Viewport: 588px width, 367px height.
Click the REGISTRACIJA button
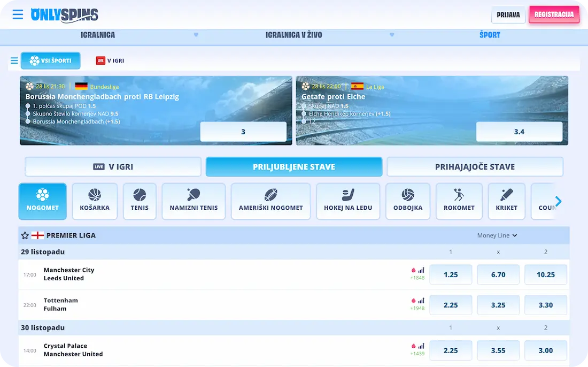click(554, 14)
